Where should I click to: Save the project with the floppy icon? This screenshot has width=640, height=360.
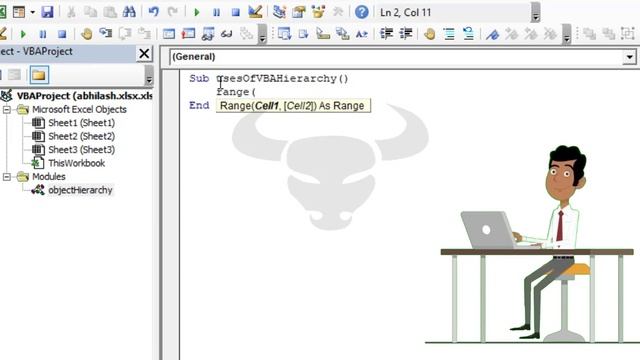tap(47, 12)
